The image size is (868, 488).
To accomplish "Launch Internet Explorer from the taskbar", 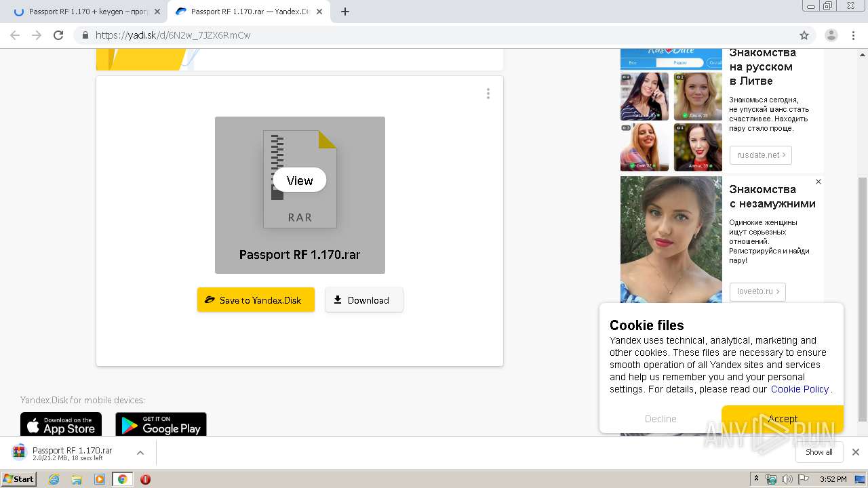I will coord(54,479).
